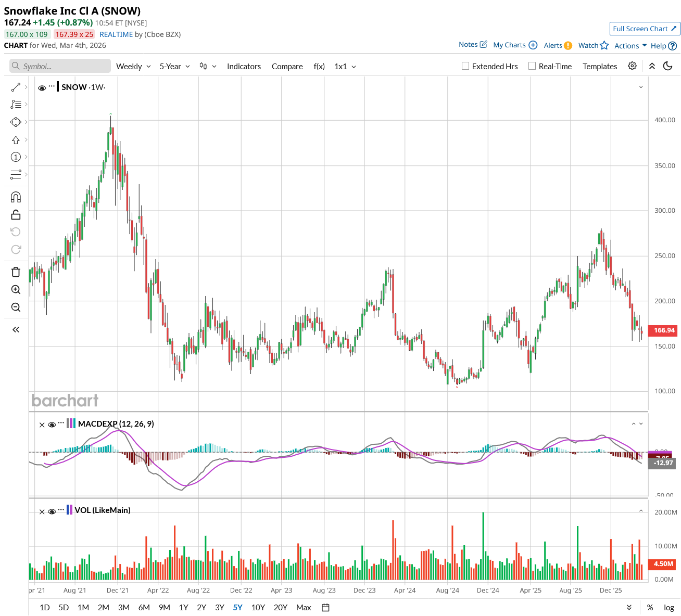
Task: Switch to dark mode moon icon
Action: 668,66
